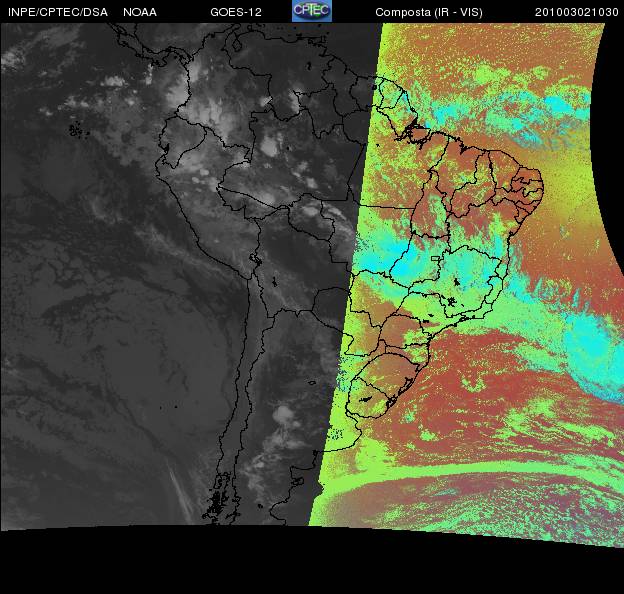Click the "NOAA" label in the header
This screenshot has height=594, width=624.
click(x=140, y=12)
